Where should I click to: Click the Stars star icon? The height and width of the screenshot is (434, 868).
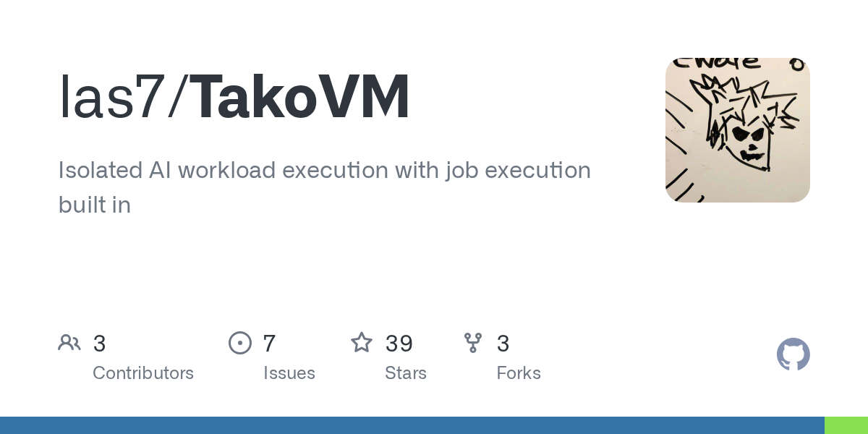(362, 342)
